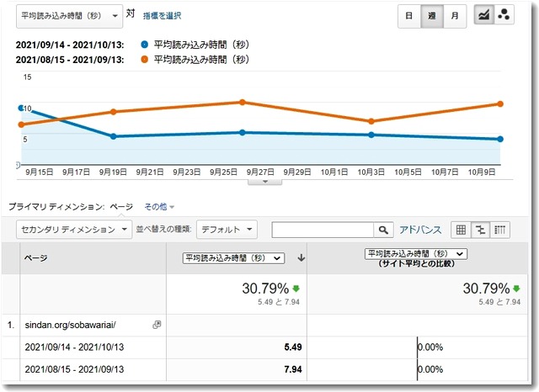
Task: Select the term cloud view icon
Action: [x=500, y=229]
